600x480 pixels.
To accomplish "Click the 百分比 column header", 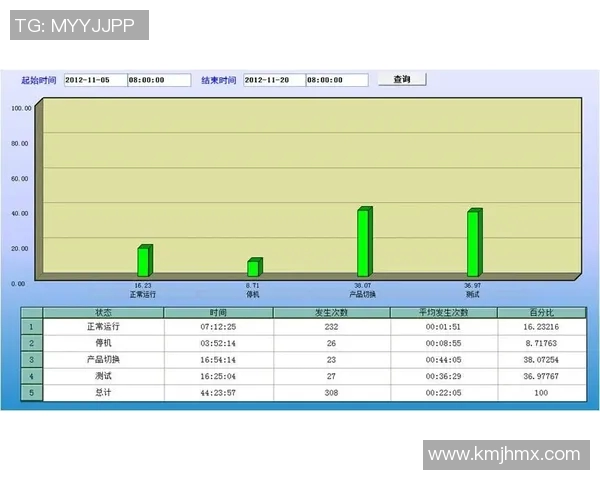I will click(x=541, y=313).
